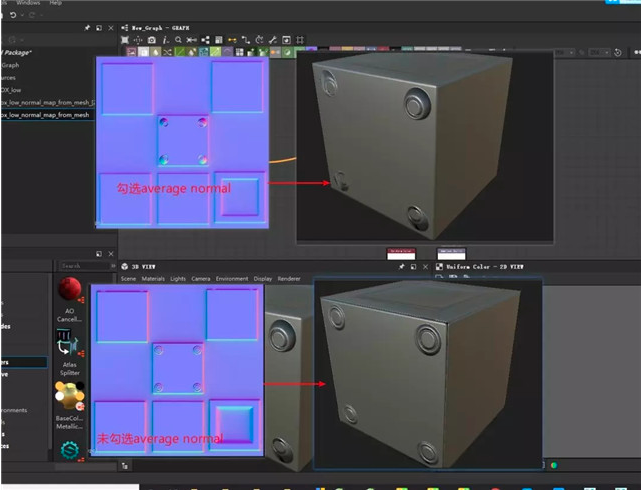
Task: Open the Scene menu in 3D View
Action: (128, 279)
